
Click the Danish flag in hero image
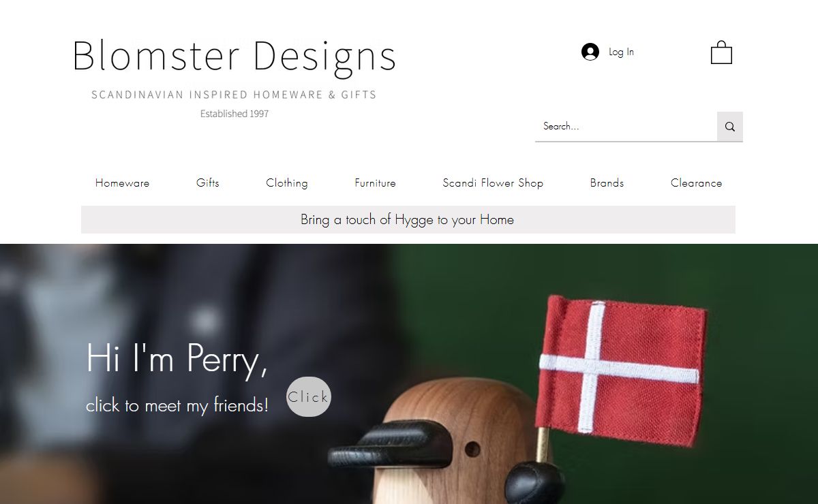click(x=619, y=368)
